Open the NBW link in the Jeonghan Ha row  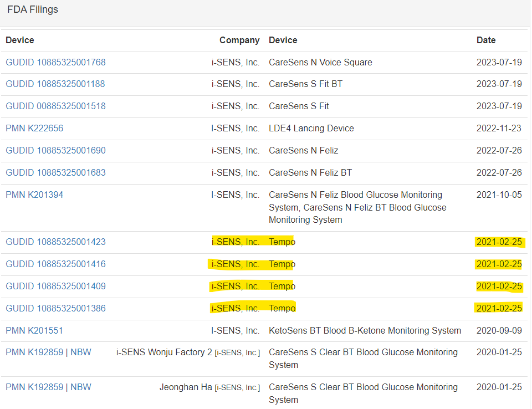(x=81, y=387)
